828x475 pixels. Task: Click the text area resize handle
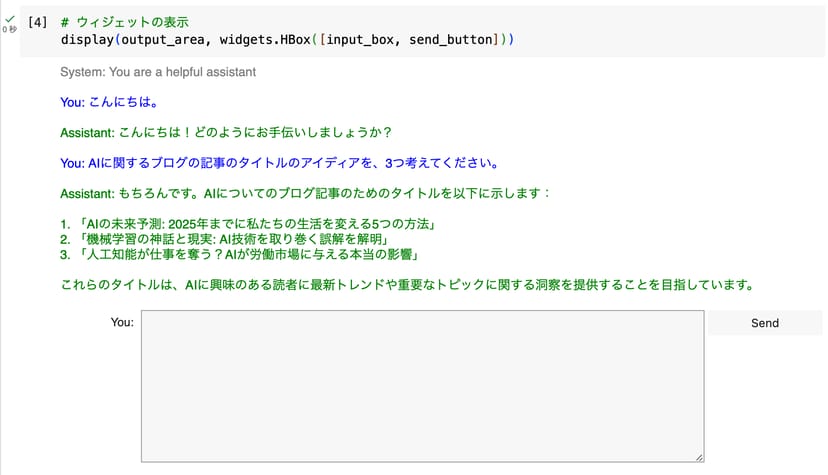click(x=699, y=458)
